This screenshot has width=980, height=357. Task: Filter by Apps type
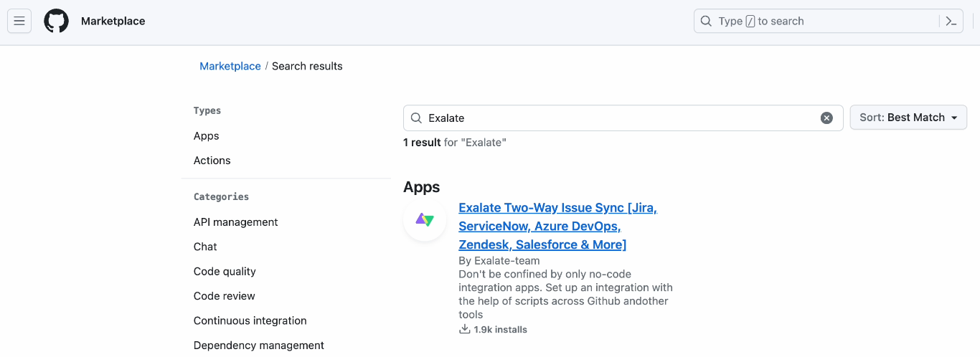pos(207,136)
